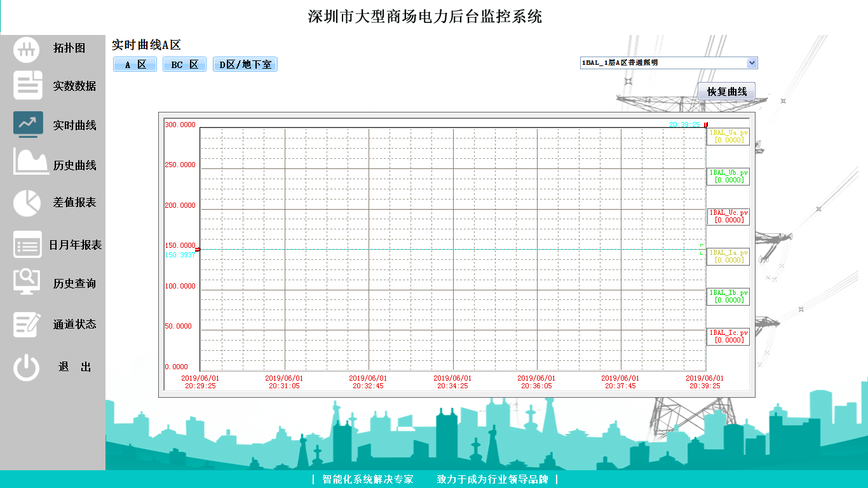
Task: Click the 恢复曲线 button
Action: pos(726,91)
